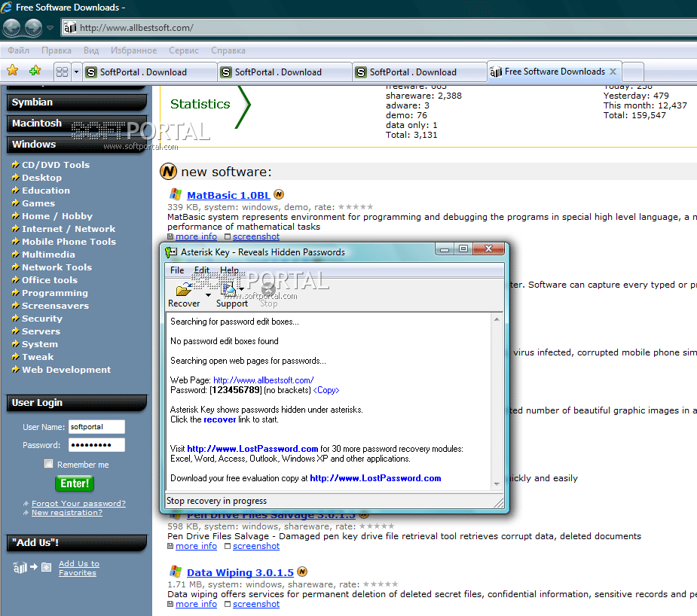Click more info under Pen Drive Files Salvage

point(196,546)
